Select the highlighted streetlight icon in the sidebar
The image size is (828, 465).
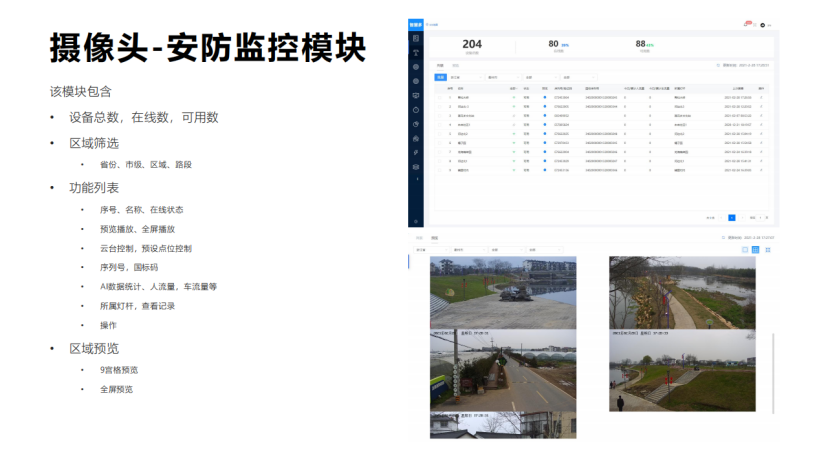click(x=416, y=53)
